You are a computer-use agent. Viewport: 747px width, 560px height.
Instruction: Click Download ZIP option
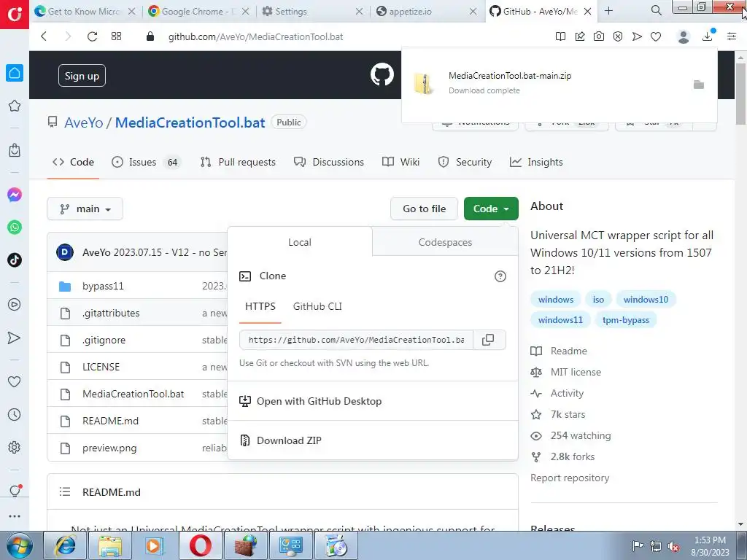tap(289, 440)
